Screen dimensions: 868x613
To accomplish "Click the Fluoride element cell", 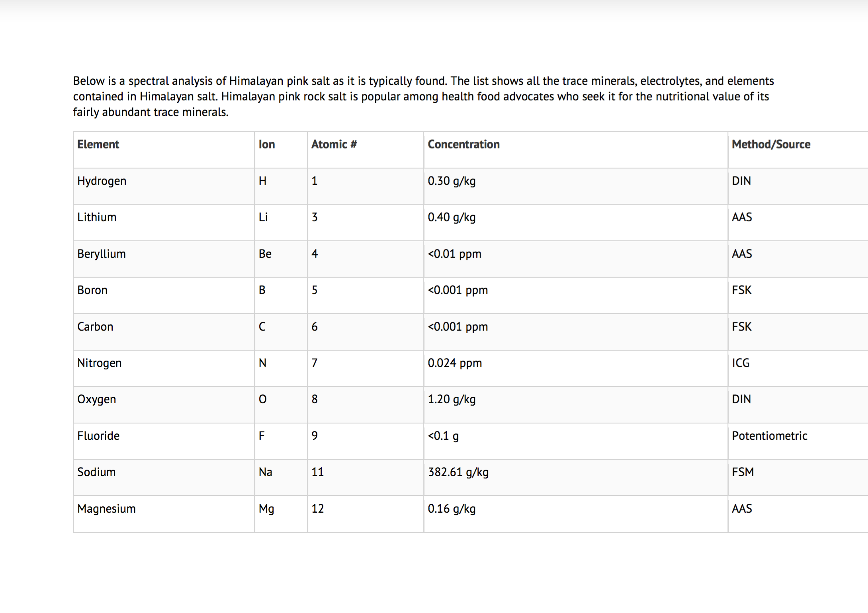I will click(x=98, y=436).
